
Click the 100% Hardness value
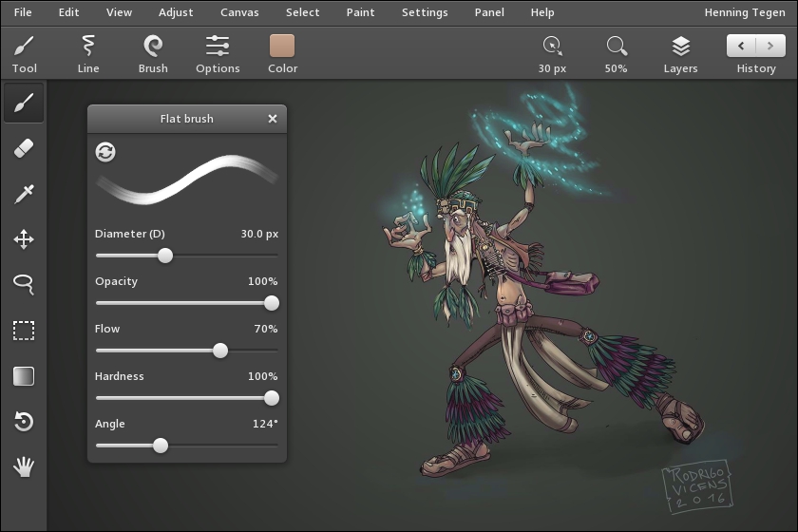tap(262, 376)
